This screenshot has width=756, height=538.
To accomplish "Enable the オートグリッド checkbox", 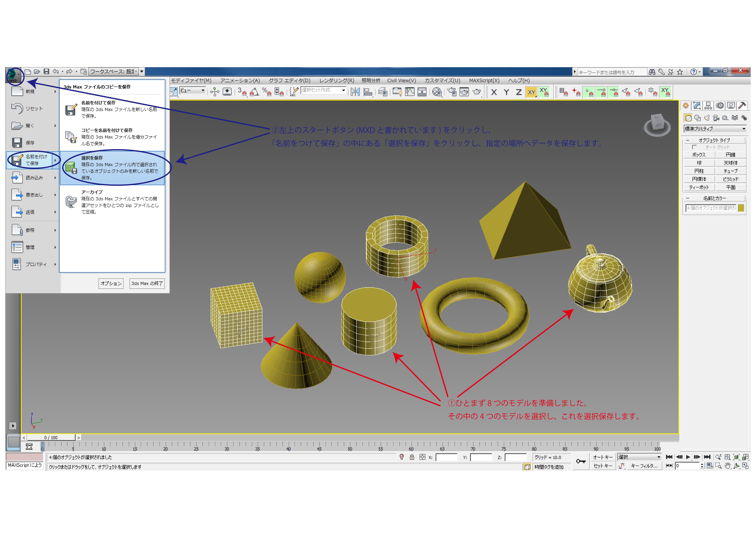I will [x=694, y=147].
